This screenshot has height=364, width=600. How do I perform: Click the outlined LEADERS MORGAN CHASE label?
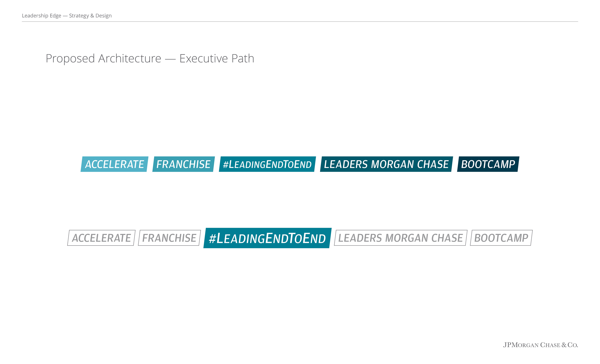[x=401, y=238]
